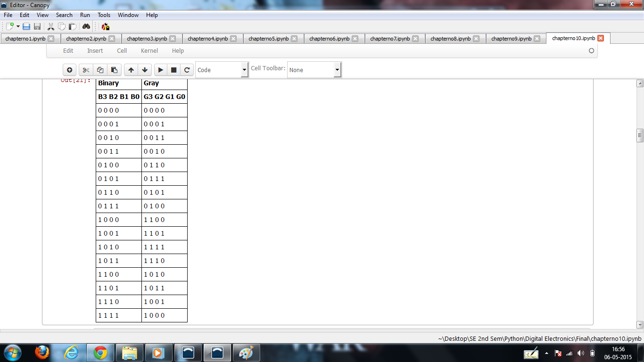Screen dimensions: 644x362
Task: Close the chapterno8.ipynb tab
Action: 476,39
